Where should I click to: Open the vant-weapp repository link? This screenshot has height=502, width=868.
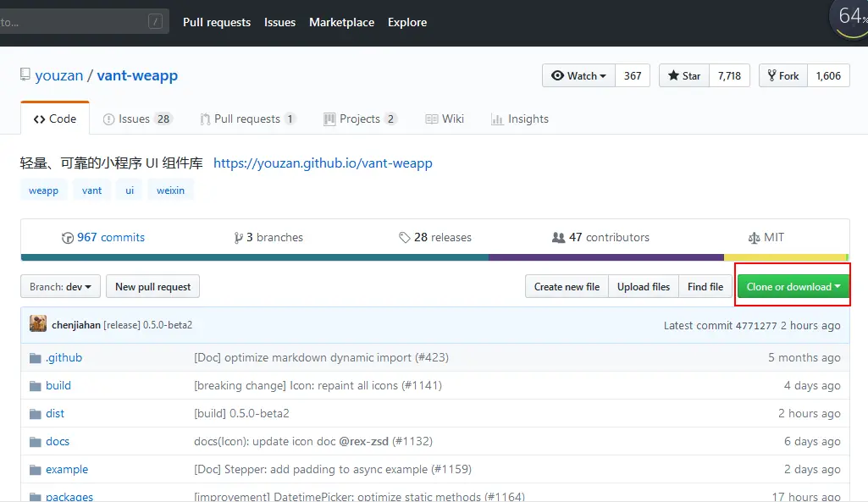[137, 75]
